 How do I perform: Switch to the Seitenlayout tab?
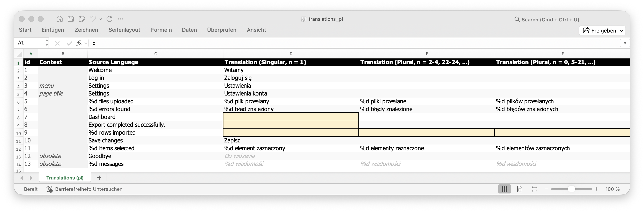pos(124,30)
